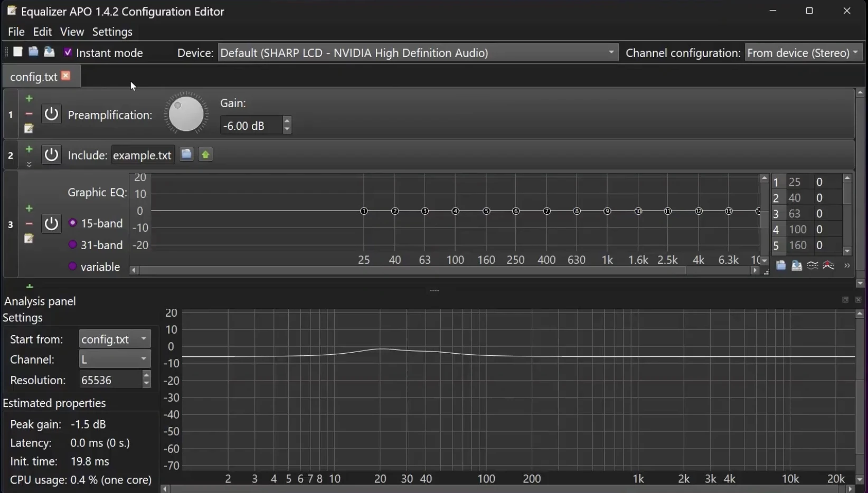
Task: Click the Preamplification gain knob
Action: (x=186, y=113)
